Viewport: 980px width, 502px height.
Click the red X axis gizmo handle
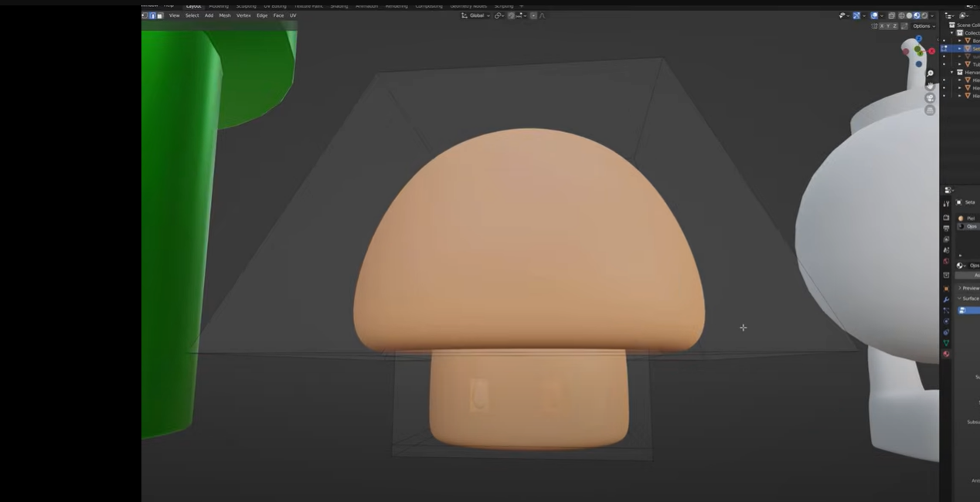tap(931, 51)
